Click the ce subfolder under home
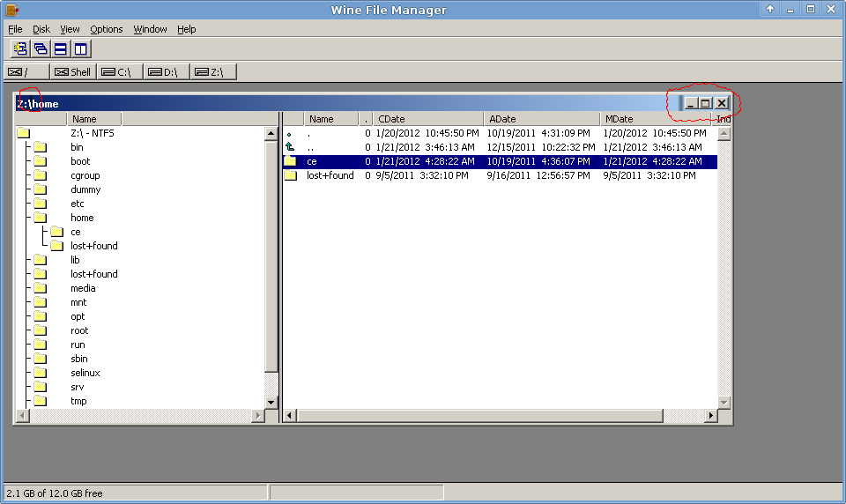The image size is (846, 504). pyautogui.click(x=76, y=232)
